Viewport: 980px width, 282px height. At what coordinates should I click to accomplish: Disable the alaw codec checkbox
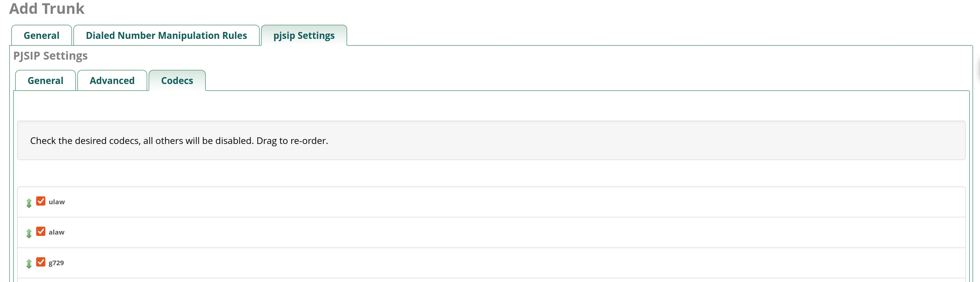pyautogui.click(x=41, y=231)
